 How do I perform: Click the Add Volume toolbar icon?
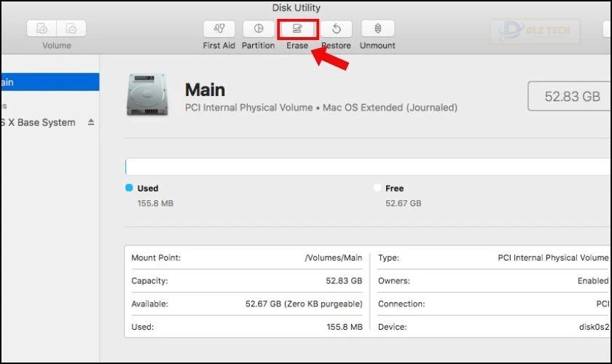tap(42, 28)
